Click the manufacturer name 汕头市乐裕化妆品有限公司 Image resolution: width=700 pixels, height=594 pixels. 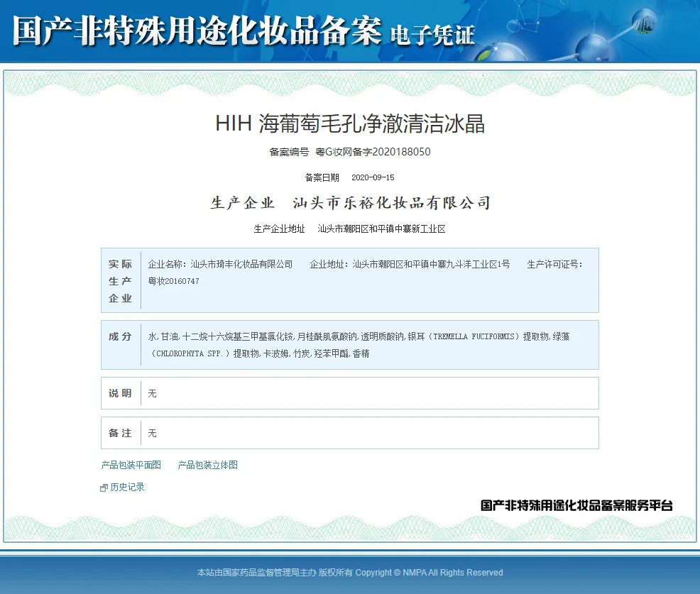tap(392, 204)
